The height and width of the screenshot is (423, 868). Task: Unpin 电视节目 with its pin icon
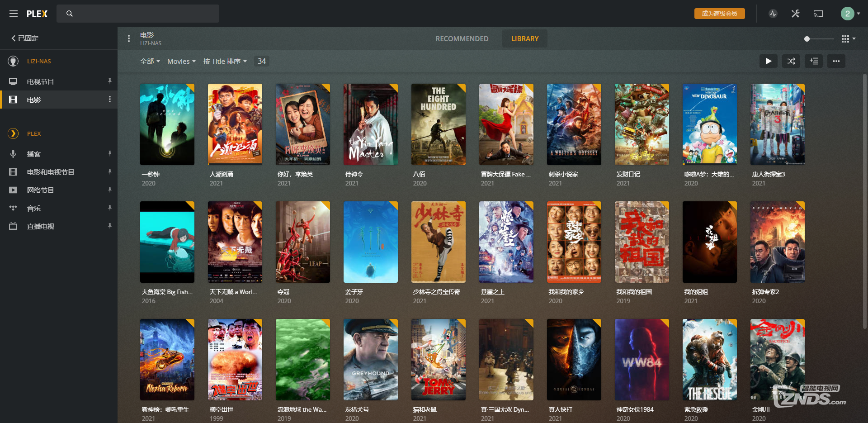point(109,81)
